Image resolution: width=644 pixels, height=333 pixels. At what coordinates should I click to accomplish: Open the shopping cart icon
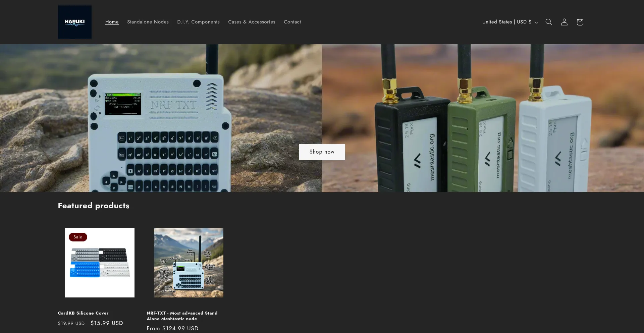pos(580,22)
